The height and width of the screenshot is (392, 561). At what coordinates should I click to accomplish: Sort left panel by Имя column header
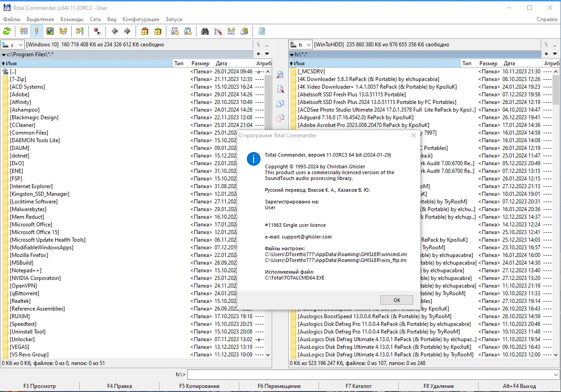click(x=87, y=63)
